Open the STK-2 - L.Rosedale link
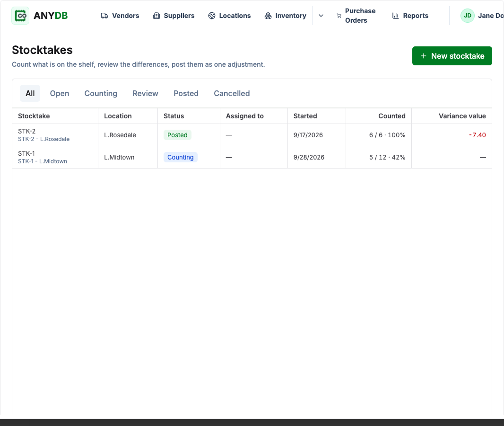 [43, 139]
